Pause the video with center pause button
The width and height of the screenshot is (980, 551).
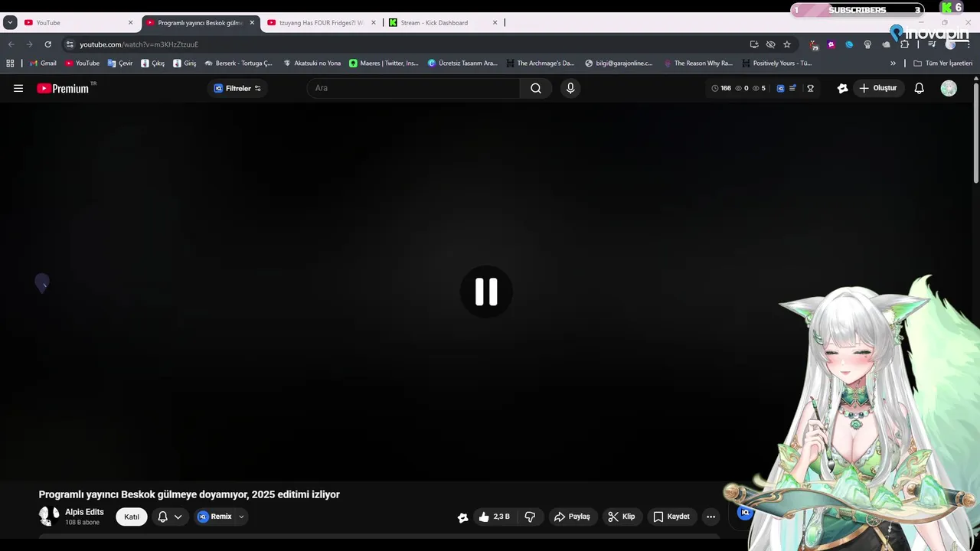pyautogui.click(x=486, y=292)
